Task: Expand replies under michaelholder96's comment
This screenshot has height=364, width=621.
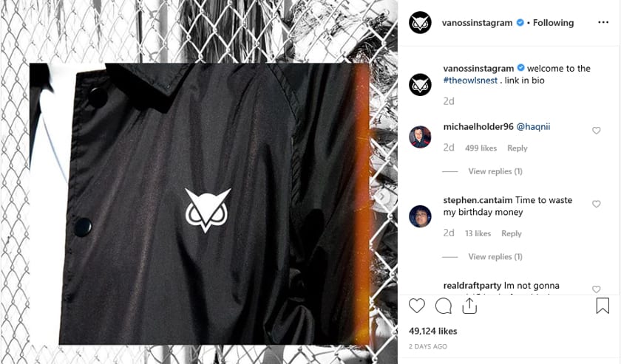Action: point(495,171)
